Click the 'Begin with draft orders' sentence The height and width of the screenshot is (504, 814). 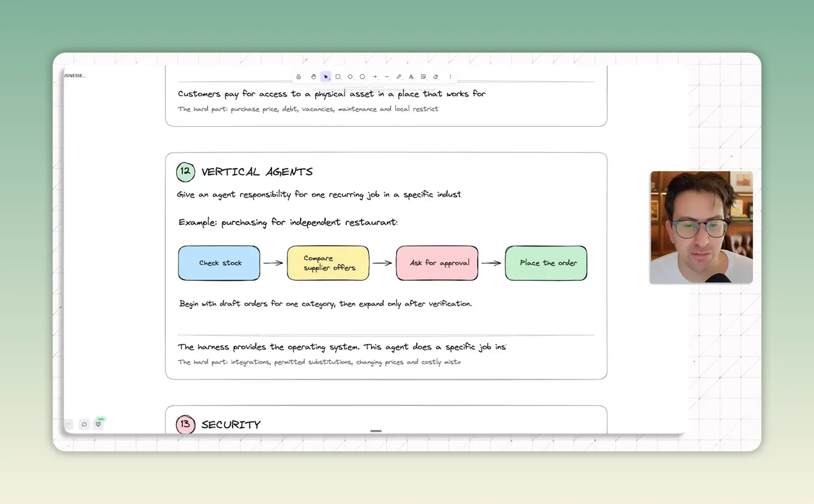(x=326, y=304)
